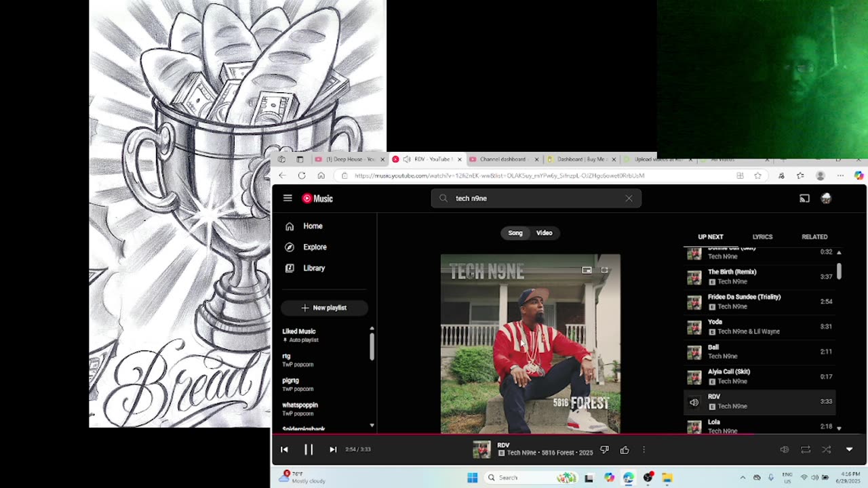Play Ball from the queue
This screenshot has width=868, height=488.
pos(759,352)
